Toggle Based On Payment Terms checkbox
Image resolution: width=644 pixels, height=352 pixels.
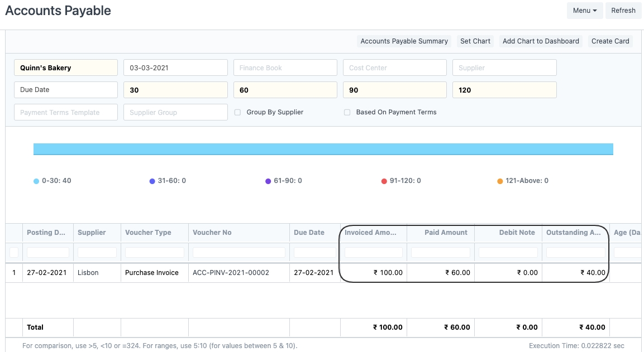point(347,112)
